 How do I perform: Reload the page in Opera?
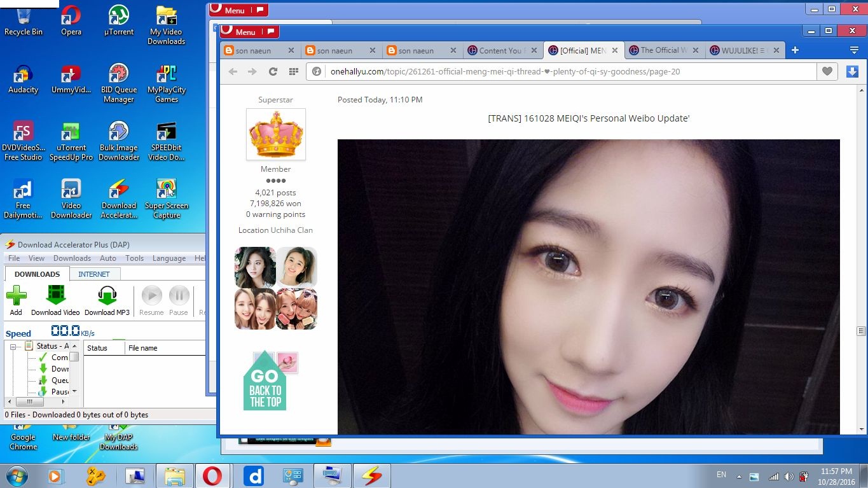pos(273,72)
